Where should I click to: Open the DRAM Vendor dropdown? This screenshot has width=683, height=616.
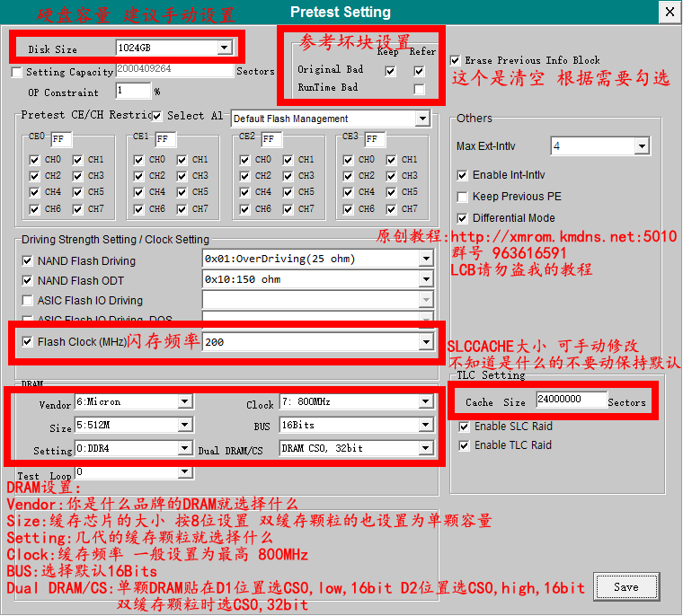[x=184, y=402]
